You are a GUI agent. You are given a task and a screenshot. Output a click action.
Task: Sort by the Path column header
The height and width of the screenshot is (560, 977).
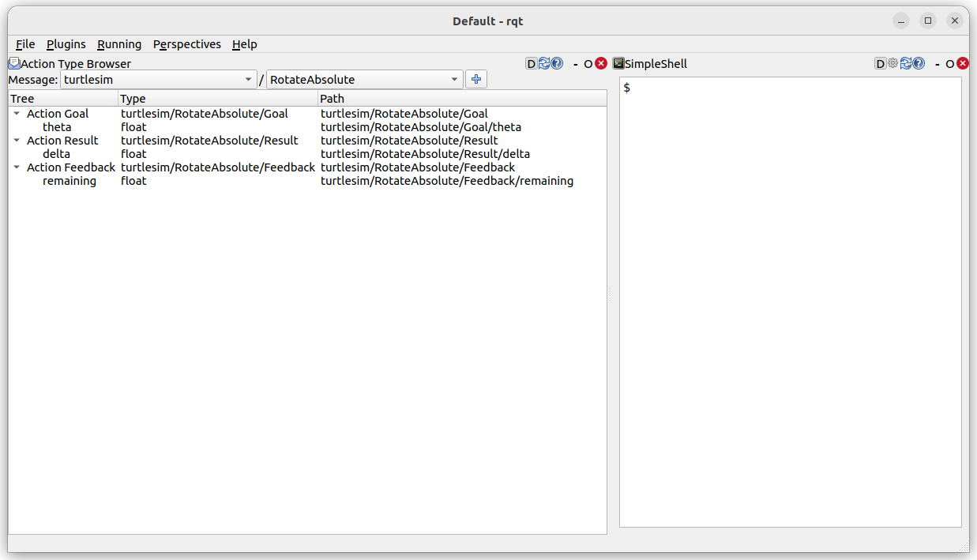[462, 99]
